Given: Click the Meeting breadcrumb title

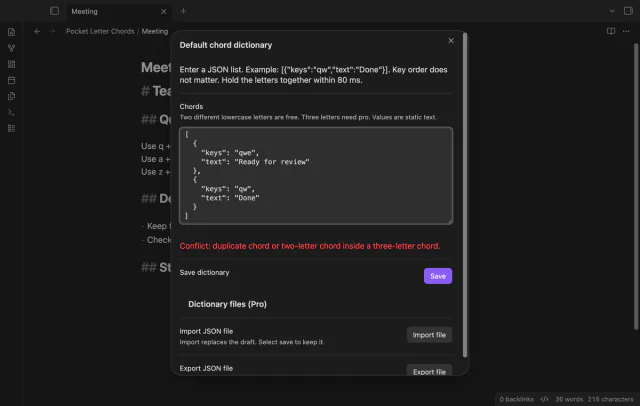Looking at the screenshot, I should pos(155,31).
